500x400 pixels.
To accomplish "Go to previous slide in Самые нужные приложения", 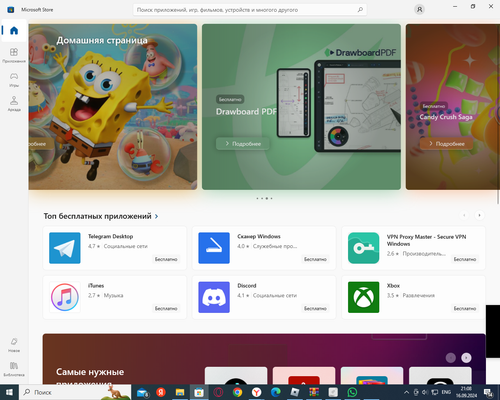I will point(451,358).
